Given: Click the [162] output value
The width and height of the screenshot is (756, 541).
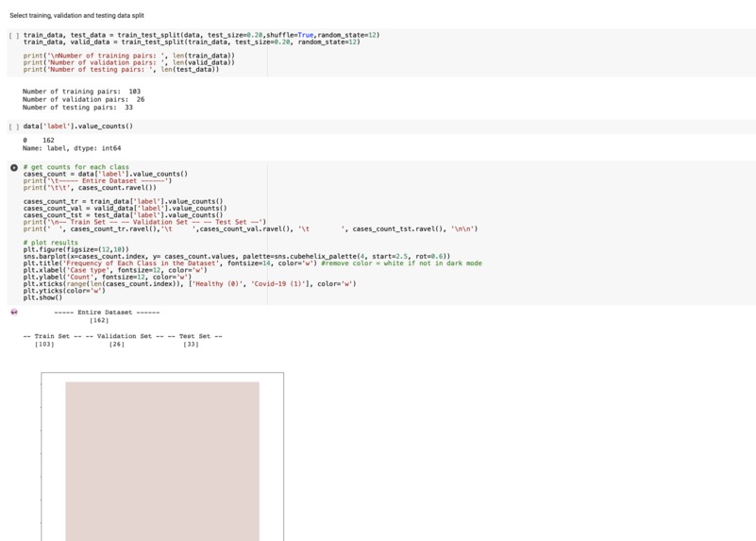Looking at the screenshot, I should (99, 320).
